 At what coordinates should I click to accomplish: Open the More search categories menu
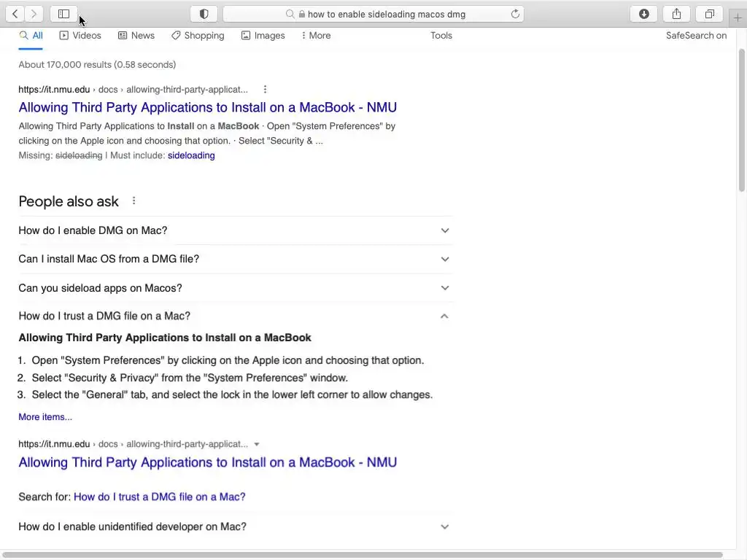pos(316,35)
